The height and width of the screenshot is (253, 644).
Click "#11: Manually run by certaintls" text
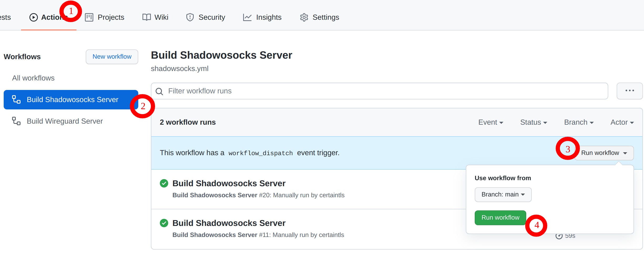[301, 235]
